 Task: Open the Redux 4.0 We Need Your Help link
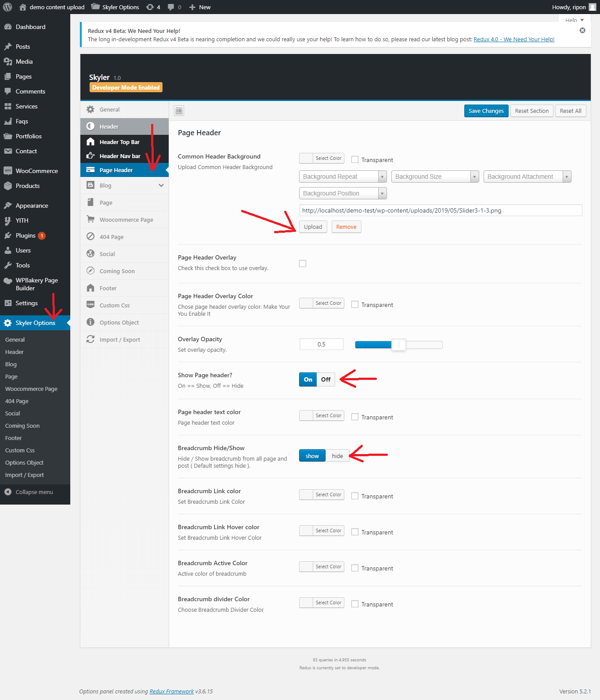tap(514, 39)
